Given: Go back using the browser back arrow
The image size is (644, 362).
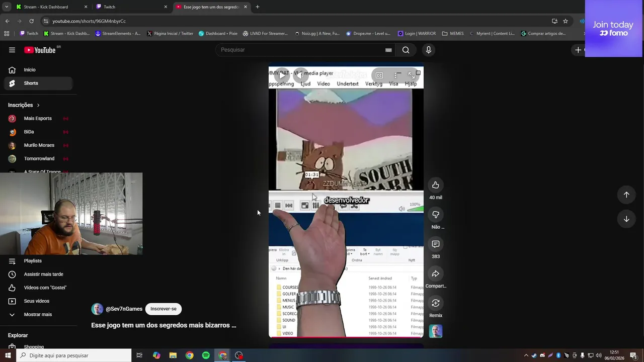Looking at the screenshot, I should [x=7, y=21].
